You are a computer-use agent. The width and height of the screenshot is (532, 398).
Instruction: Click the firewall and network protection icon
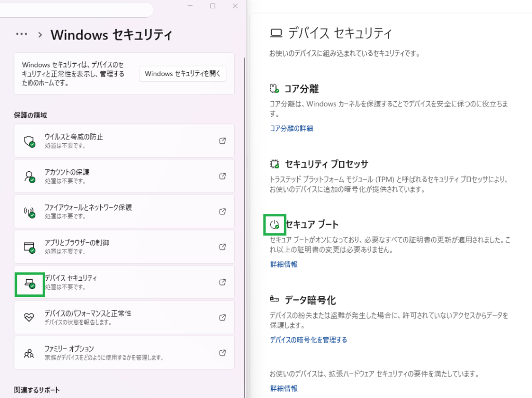[x=29, y=212]
